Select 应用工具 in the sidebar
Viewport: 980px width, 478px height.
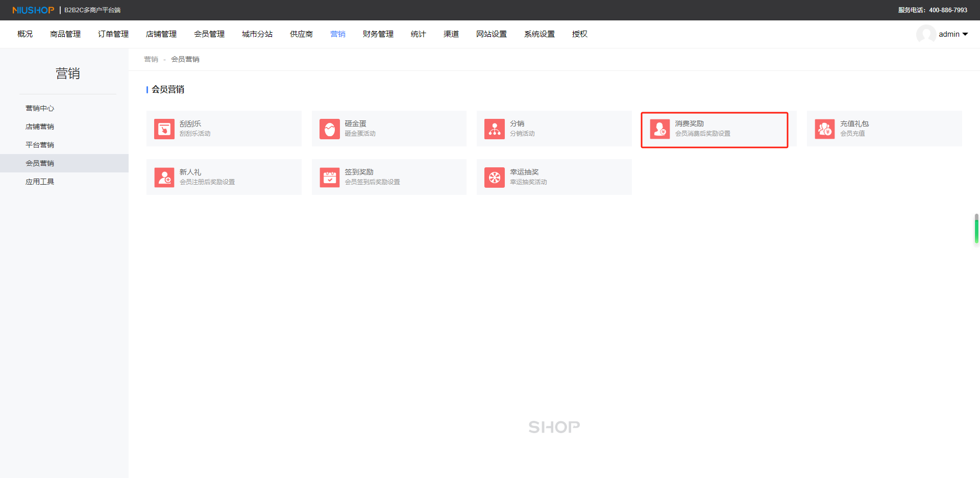click(40, 182)
